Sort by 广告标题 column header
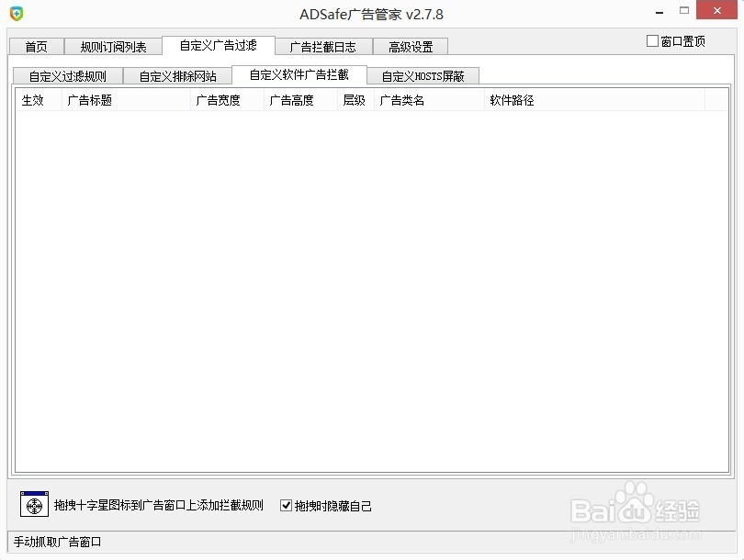This screenshot has width=744, height=560. [x=126, y=100]
